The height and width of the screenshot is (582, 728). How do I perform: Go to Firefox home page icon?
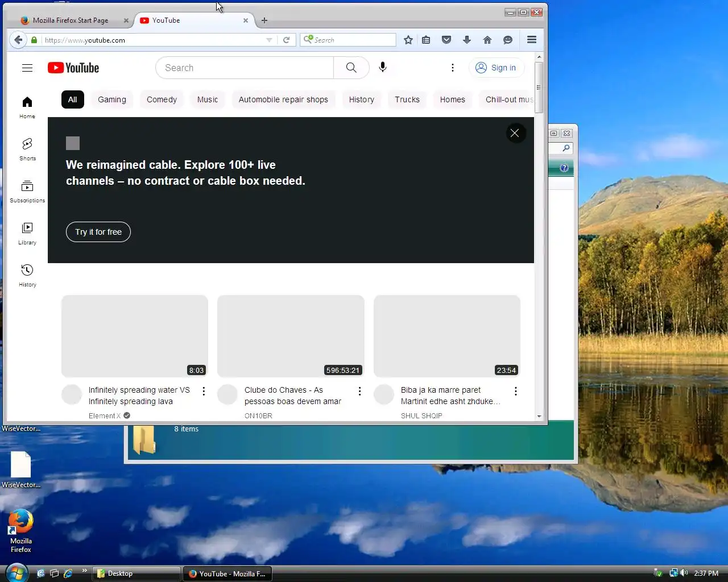click(487, 40)
